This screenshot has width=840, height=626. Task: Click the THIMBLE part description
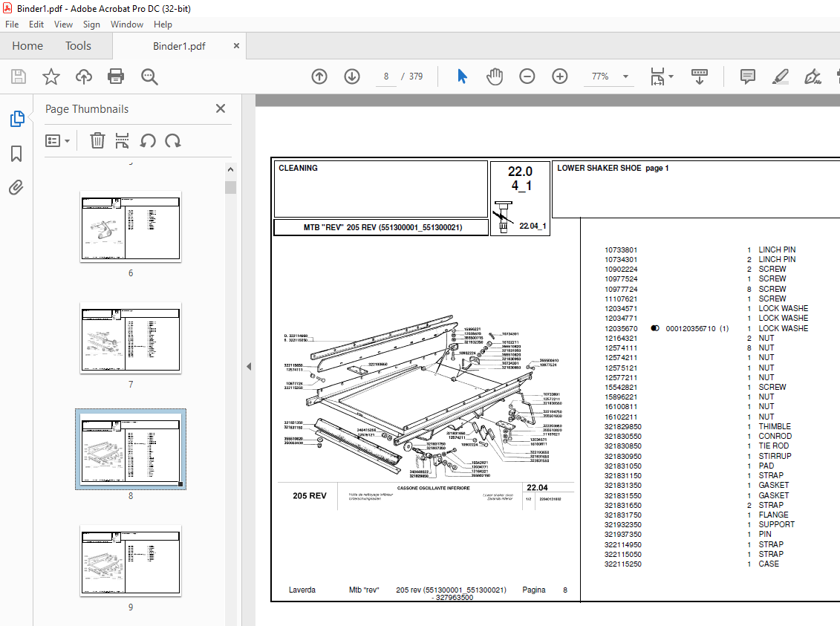click(x=774, y=426)
